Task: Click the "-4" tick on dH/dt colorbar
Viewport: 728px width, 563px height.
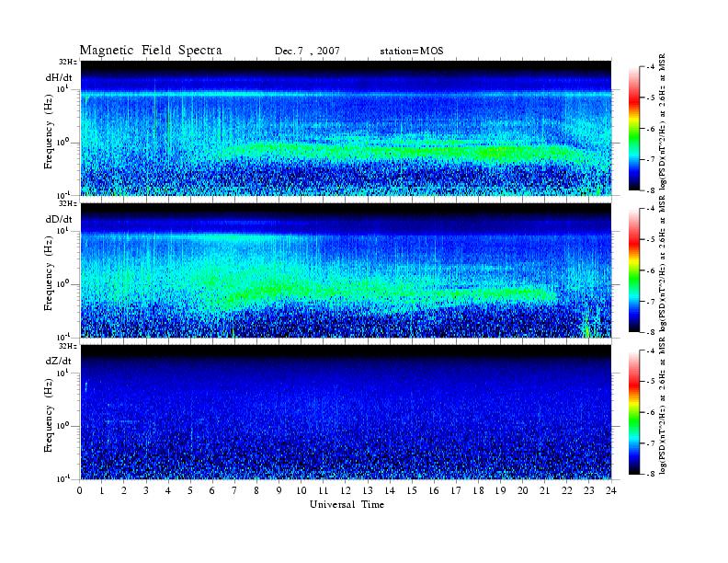Action: [x=651, y=67]
